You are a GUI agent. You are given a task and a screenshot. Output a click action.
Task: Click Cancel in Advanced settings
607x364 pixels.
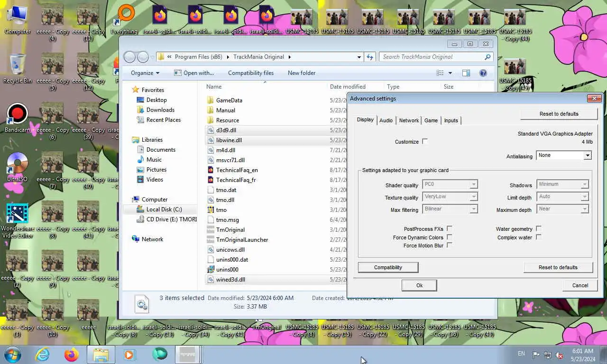point(580,285)
